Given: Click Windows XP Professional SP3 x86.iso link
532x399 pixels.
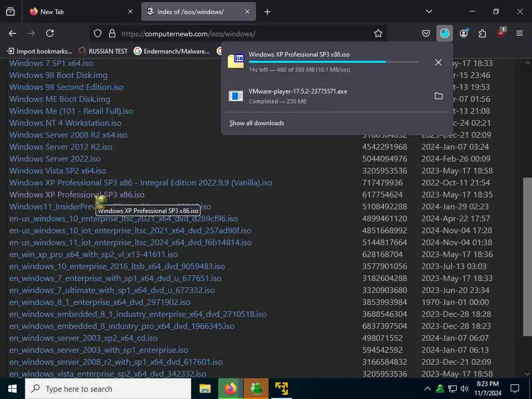Looking at the screenshot, I should (77, 195).
